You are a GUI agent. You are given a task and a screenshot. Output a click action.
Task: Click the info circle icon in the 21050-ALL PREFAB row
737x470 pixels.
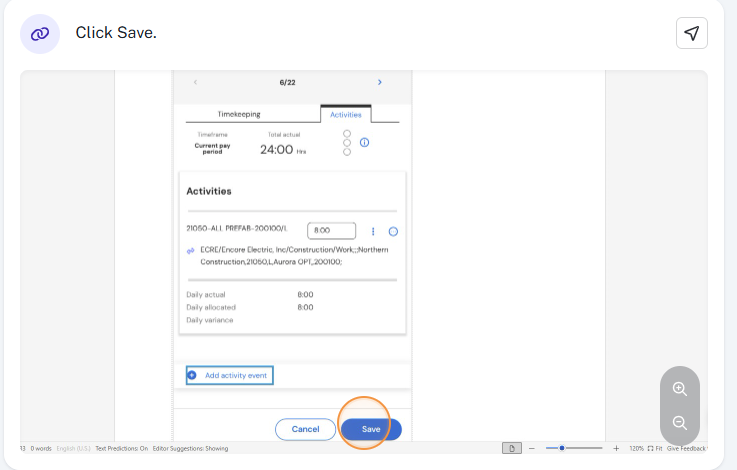point(393,231)
